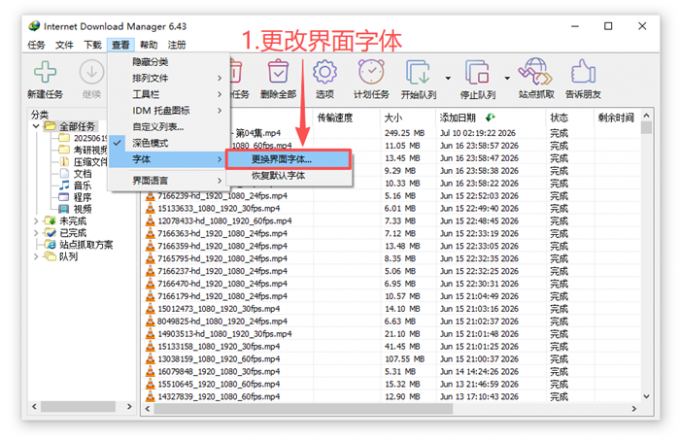Open 选项 gear settings icon

point(324,72)
